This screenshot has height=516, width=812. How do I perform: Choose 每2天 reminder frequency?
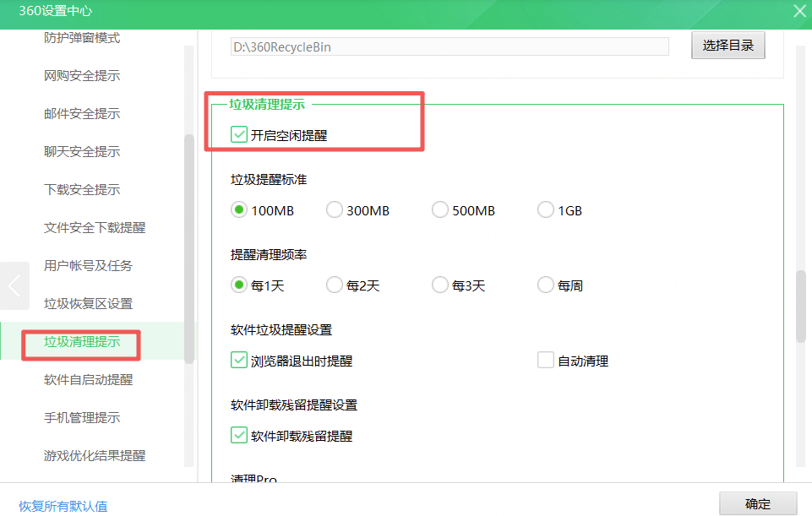pyautogui.click(x=334, y=285)
